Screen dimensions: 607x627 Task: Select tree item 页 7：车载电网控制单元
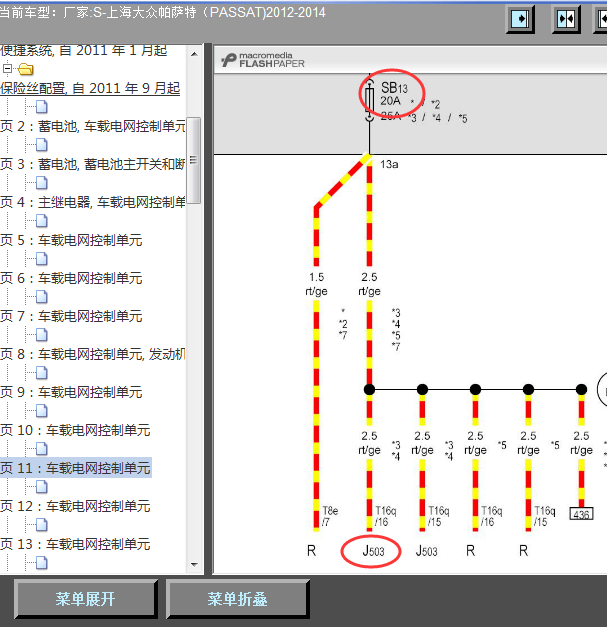point(71,316)
